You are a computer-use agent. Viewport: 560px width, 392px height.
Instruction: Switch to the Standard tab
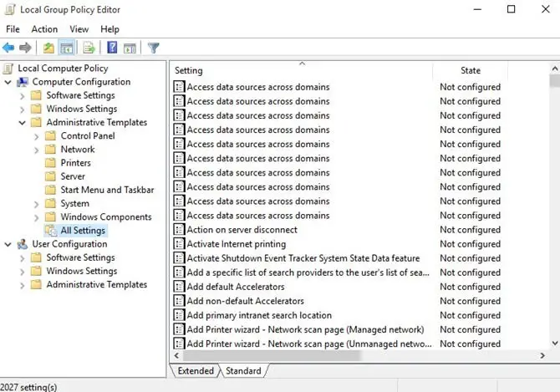click(x=243, y=371)
